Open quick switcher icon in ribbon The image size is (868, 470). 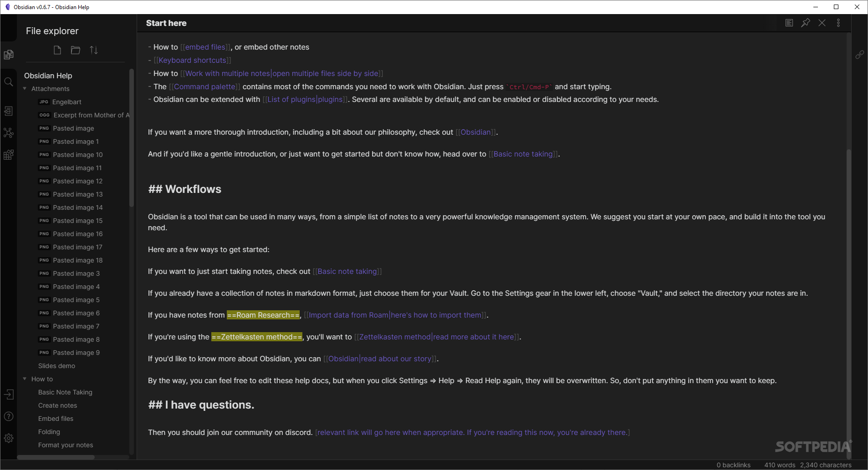click(9, 111)
